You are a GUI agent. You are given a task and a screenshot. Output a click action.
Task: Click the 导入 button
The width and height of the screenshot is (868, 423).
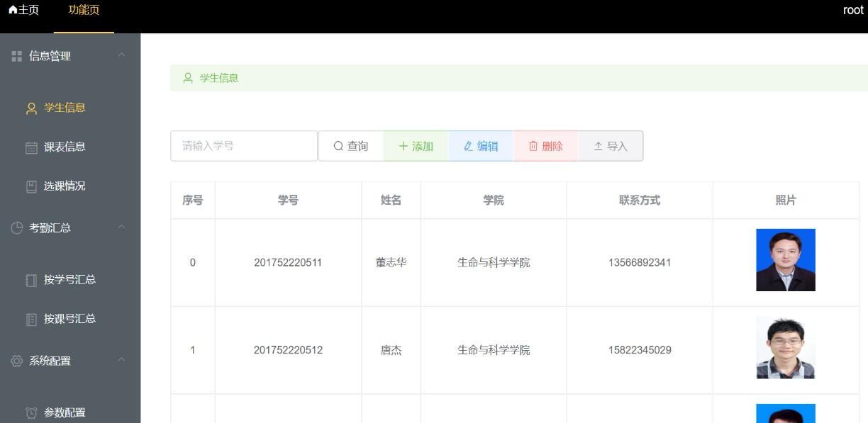(611, 146)
